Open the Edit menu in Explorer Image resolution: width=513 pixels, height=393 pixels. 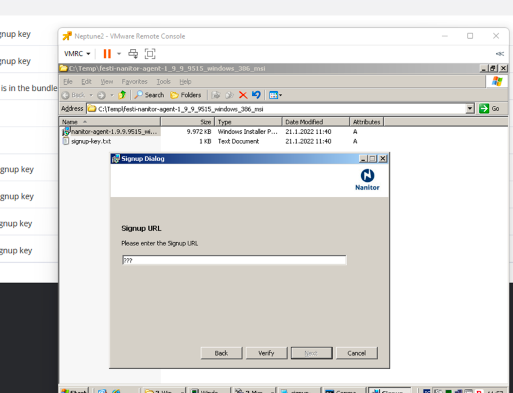pyautogui.click(x=86, y=81)
